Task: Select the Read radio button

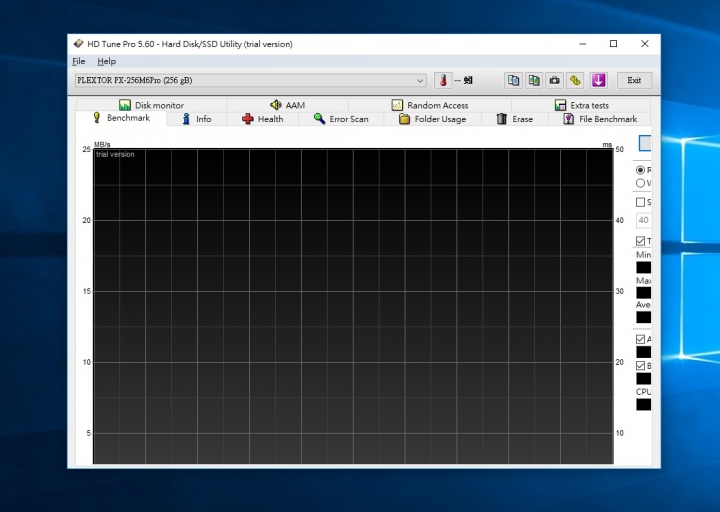Action: click(x=641, y=170)
